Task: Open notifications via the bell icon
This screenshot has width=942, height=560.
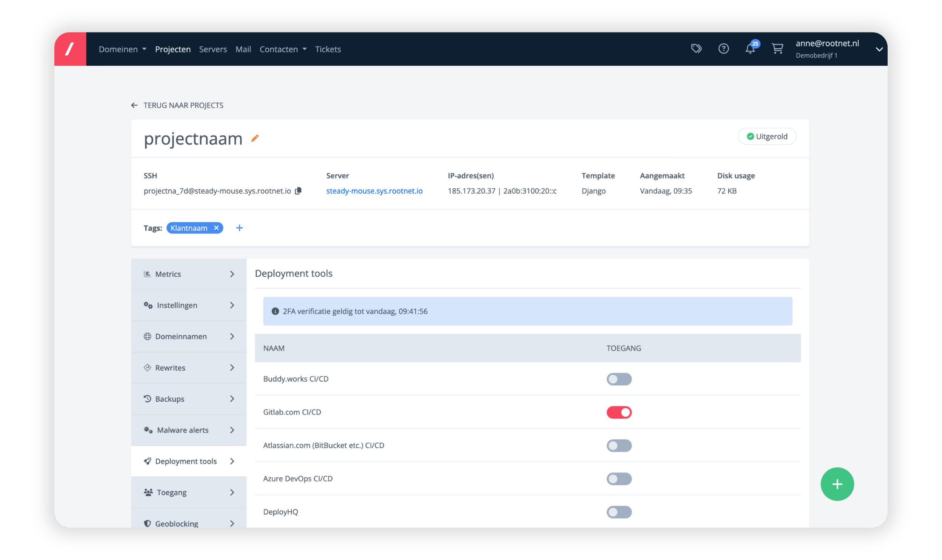Action: click(751, 48)
